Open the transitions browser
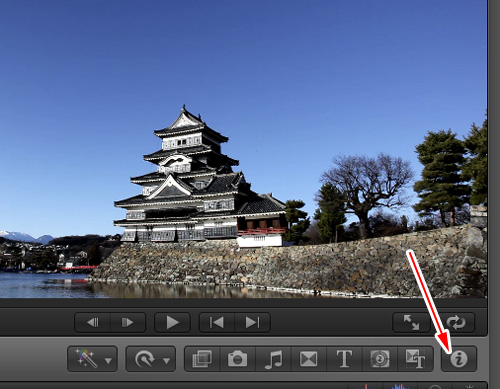The image size is (500, 389). (309, 359)
